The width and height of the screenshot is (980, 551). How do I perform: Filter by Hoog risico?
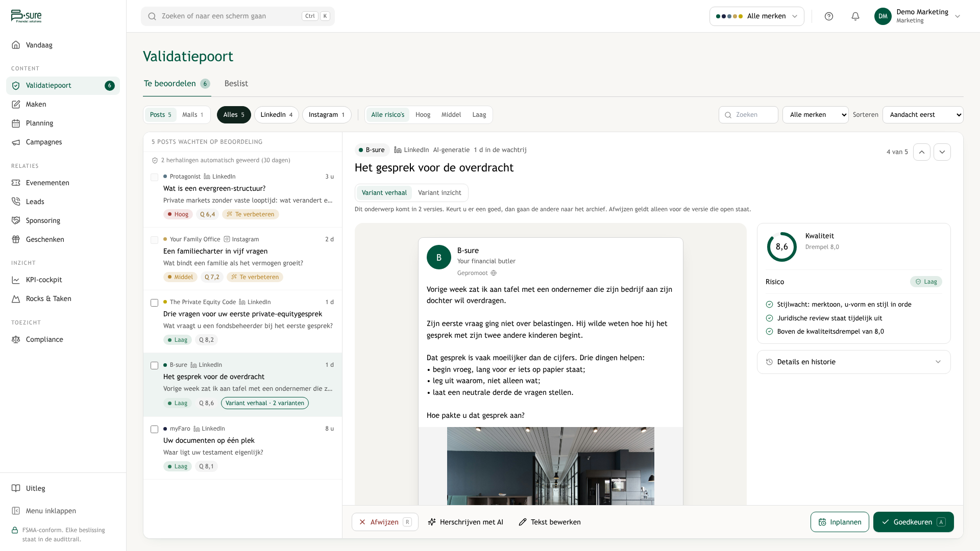click(x=423, y=115)
